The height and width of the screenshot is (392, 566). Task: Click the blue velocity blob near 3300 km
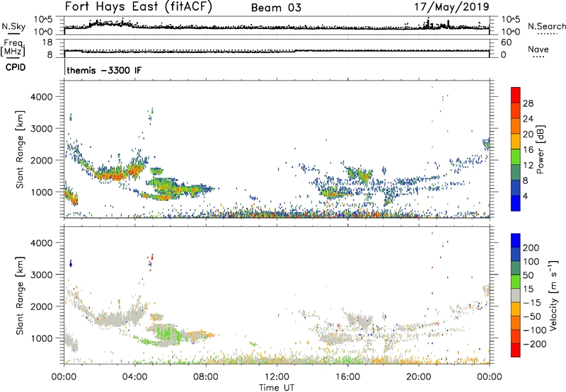71,263
